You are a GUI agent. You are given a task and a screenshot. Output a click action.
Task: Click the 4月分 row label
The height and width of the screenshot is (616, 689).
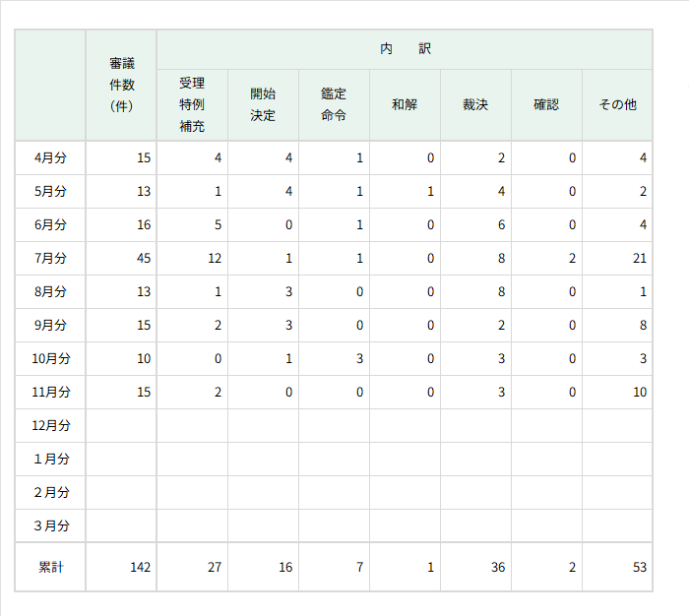point(51,157)
